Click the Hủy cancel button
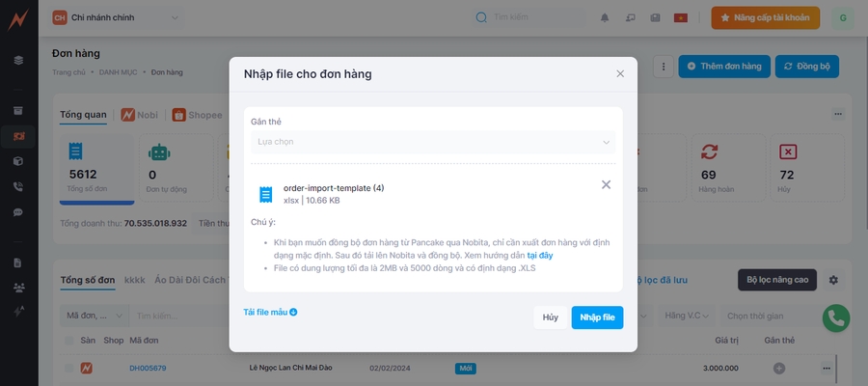 tap(550, 317)
